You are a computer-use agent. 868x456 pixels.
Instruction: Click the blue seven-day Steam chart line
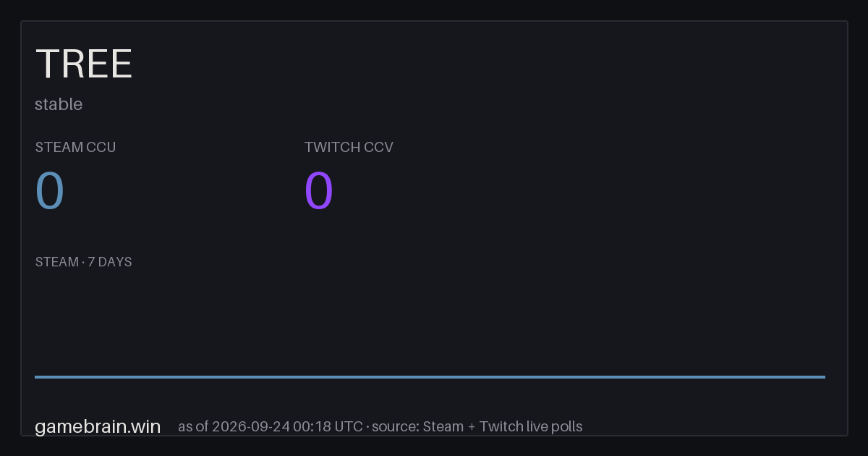(430, 376)
